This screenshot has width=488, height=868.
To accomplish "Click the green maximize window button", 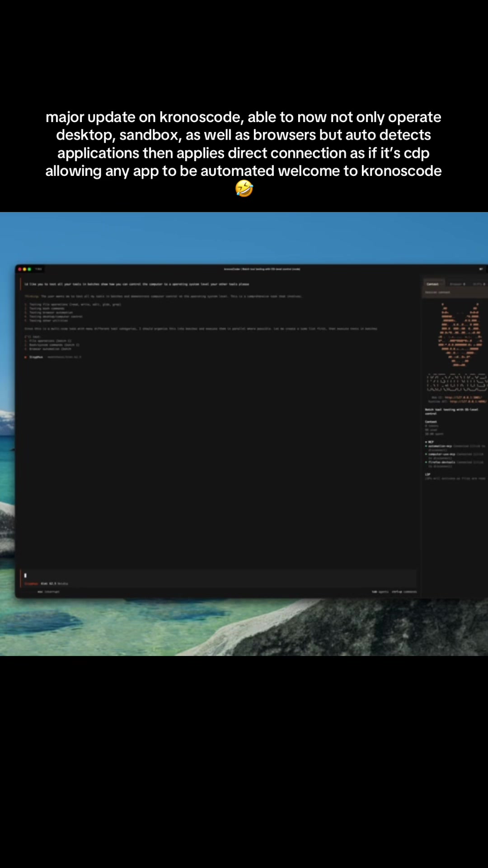I will pyautogui.click(x=29, y=269).
